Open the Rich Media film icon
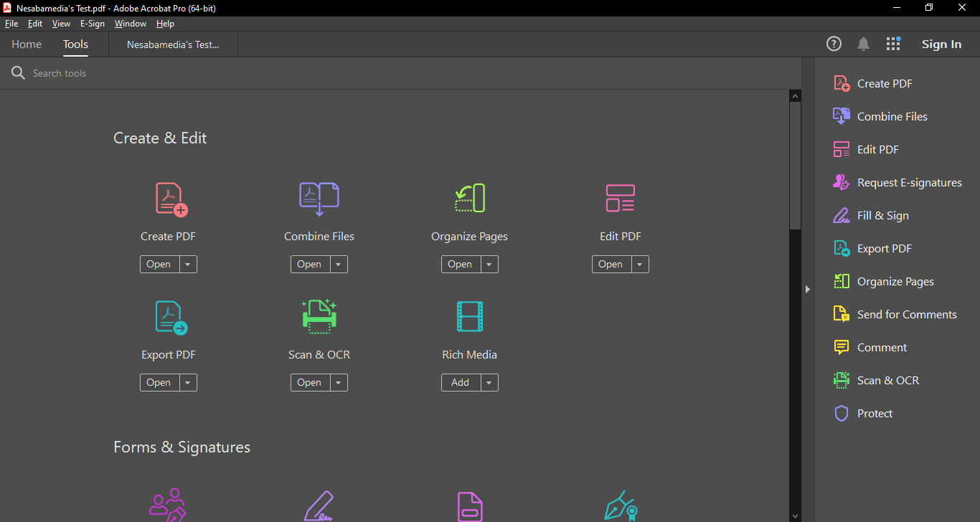Image resolution: width=980 pixels, height=522 pixels. point(469,316)
